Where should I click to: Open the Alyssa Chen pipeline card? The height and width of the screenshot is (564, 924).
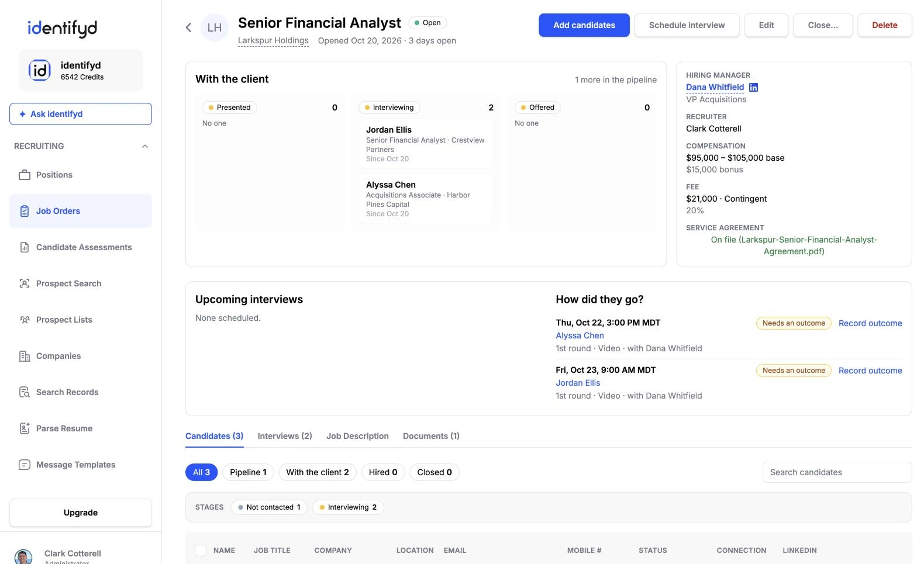coord(426,199)
